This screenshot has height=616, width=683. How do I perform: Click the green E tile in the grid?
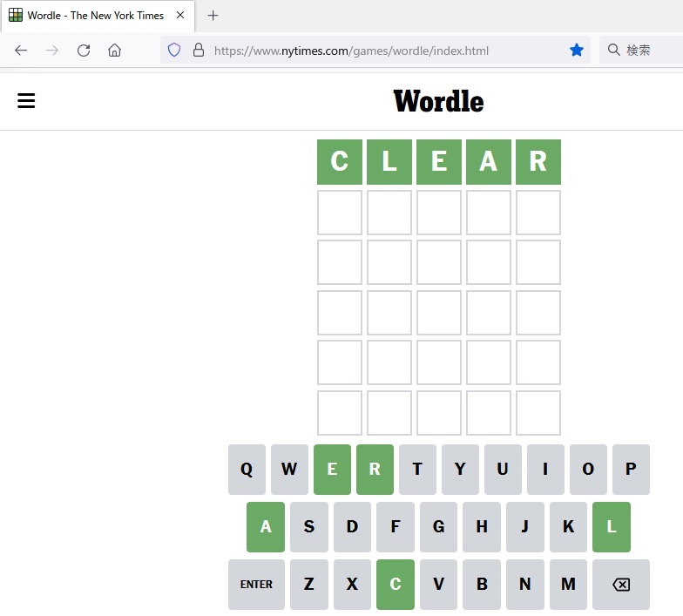[x=439, y=162]
